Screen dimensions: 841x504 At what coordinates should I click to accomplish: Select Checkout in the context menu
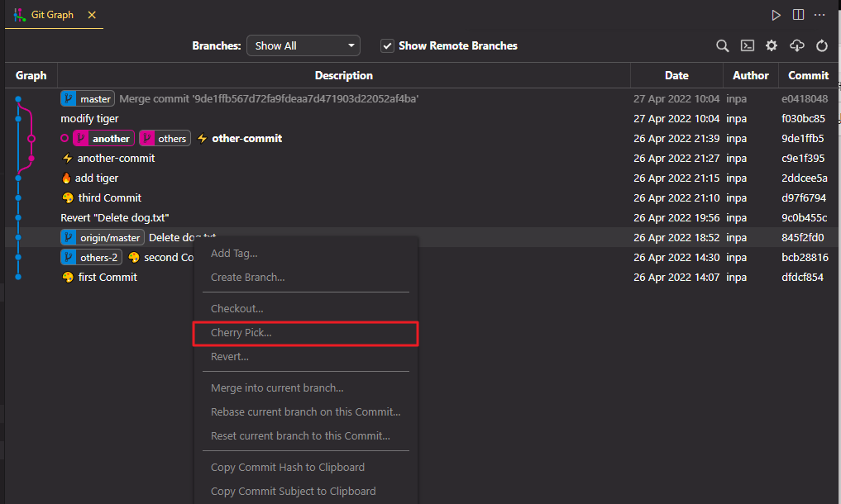(x=306, y=308)
